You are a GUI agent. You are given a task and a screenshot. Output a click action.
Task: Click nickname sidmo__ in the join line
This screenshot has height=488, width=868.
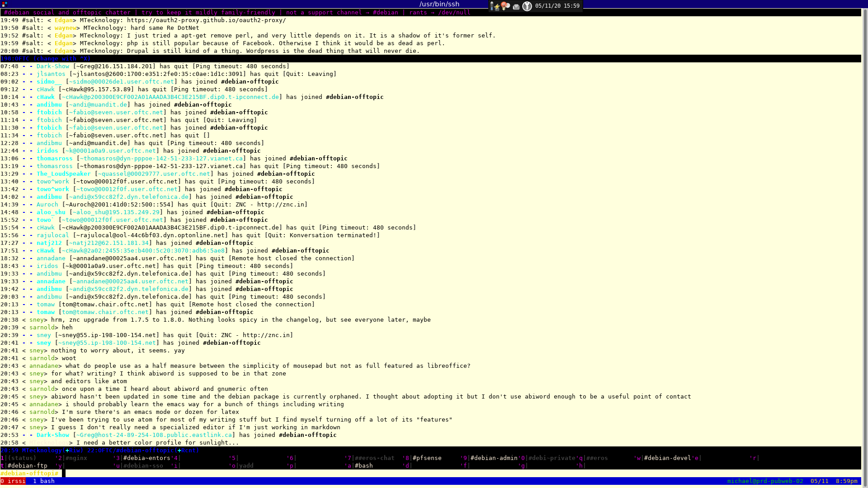point(49,82)
